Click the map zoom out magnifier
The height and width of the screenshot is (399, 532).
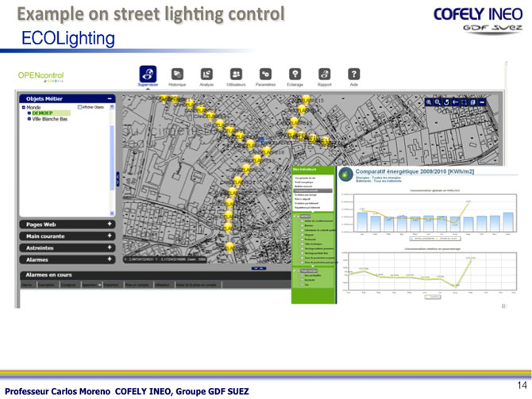[438, 102]
